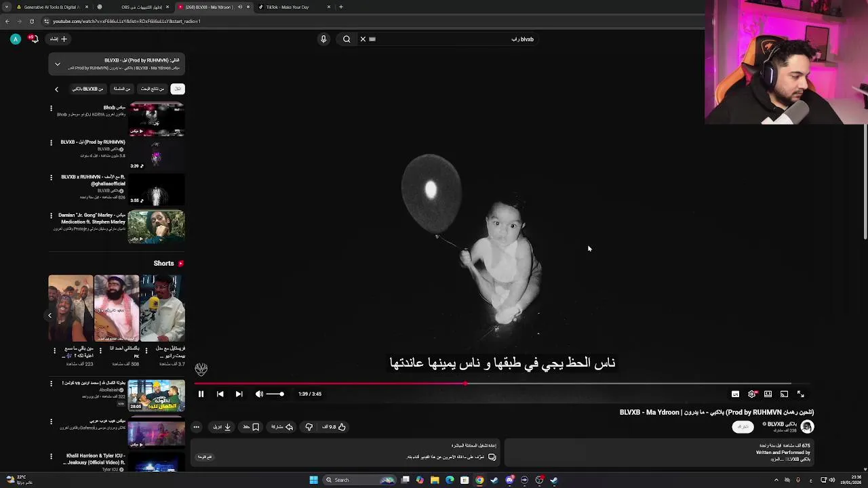
Task: Open the 28:05 video thumbnail
Action: tap(156, 395)
